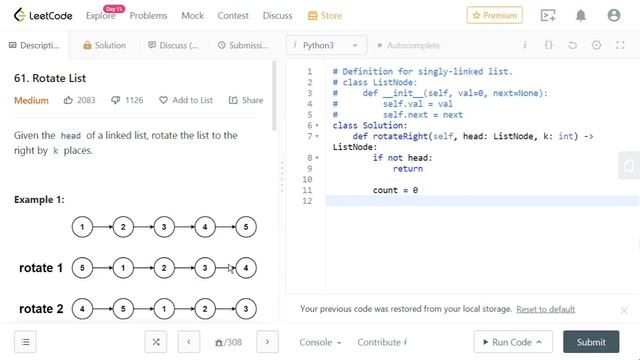Go to the previous problem
Viewport: 640px width, 360px height.
[189, 342]
